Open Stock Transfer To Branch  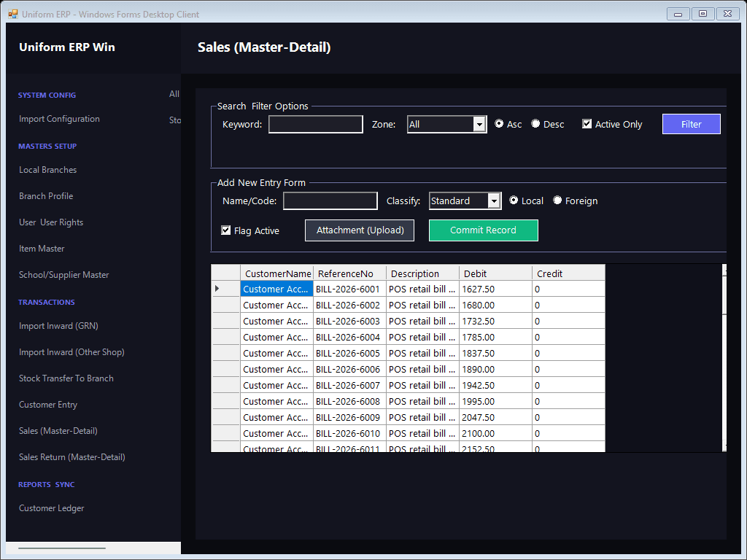click(66, 378)
